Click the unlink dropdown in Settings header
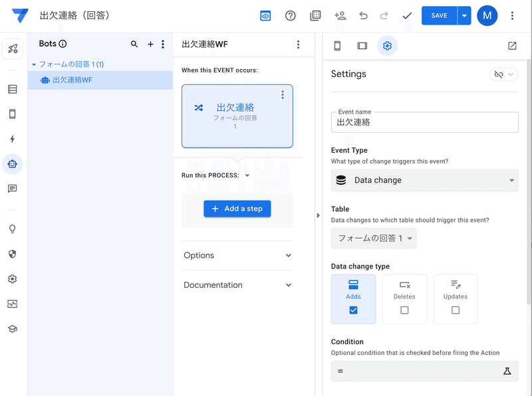Screen dimensions: 532x396 point(504,74)
